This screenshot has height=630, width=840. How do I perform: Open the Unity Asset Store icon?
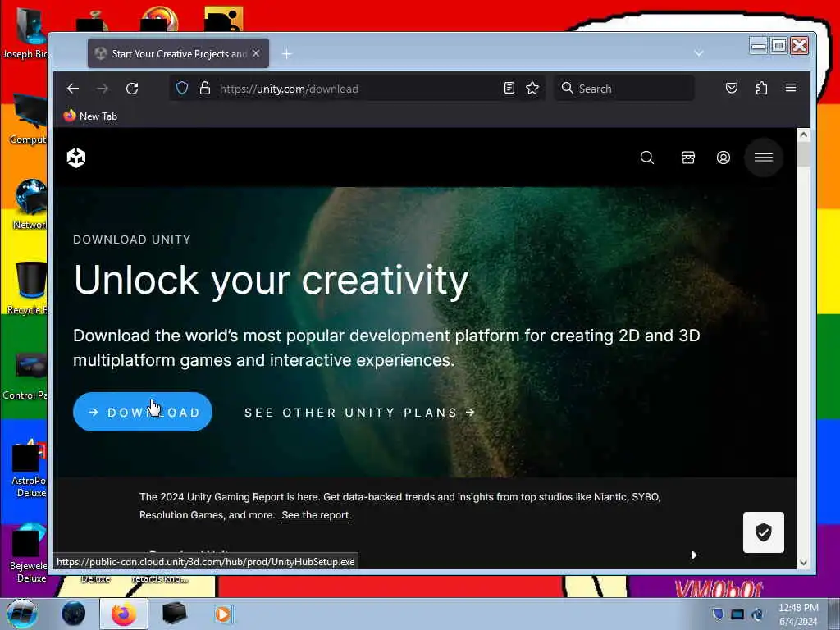[688, 157]
